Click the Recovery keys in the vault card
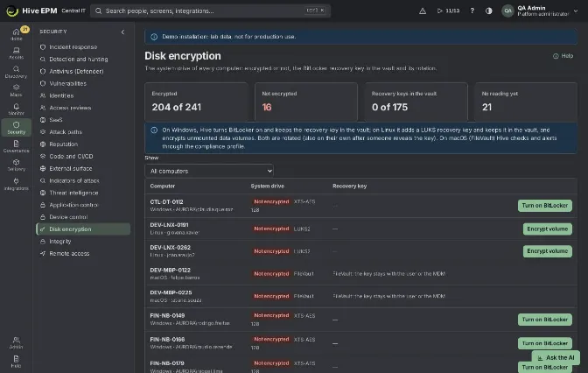Viewport: 588px width, 373px height. (416, 102)
